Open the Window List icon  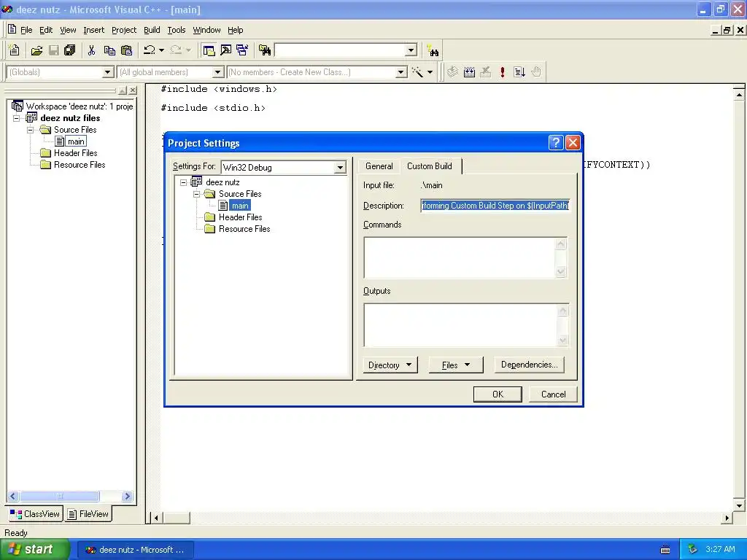click(x=242, y=50)
